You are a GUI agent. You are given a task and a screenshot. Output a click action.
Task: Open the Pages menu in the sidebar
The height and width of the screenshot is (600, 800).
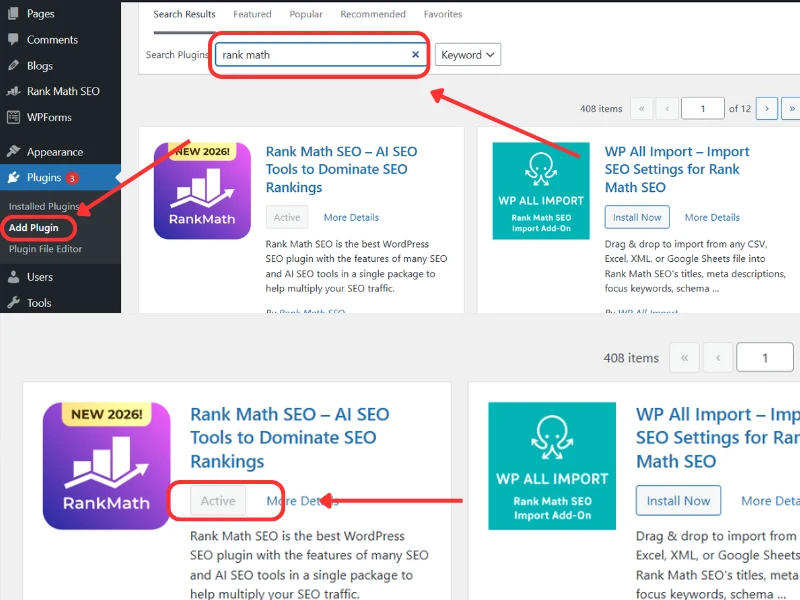[40, 14]
